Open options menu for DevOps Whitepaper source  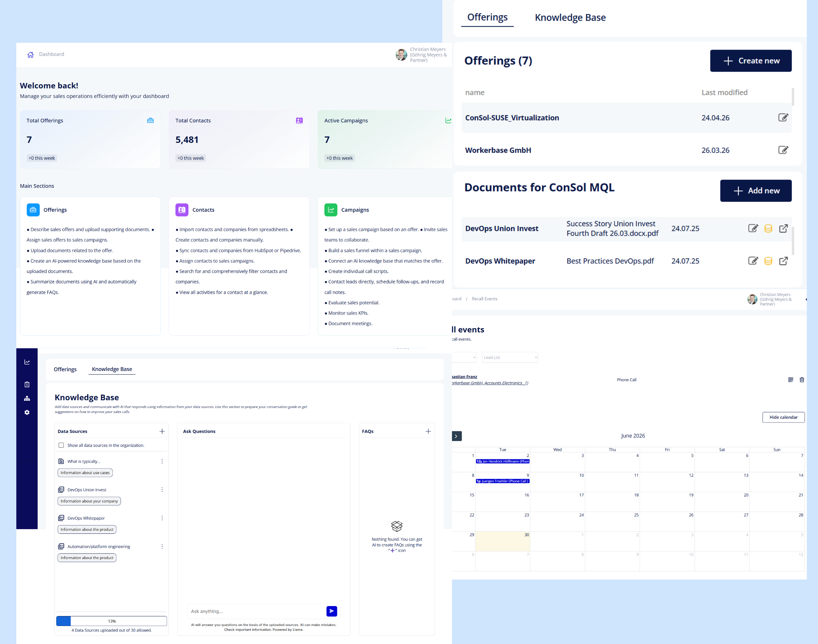coord(162,518)
